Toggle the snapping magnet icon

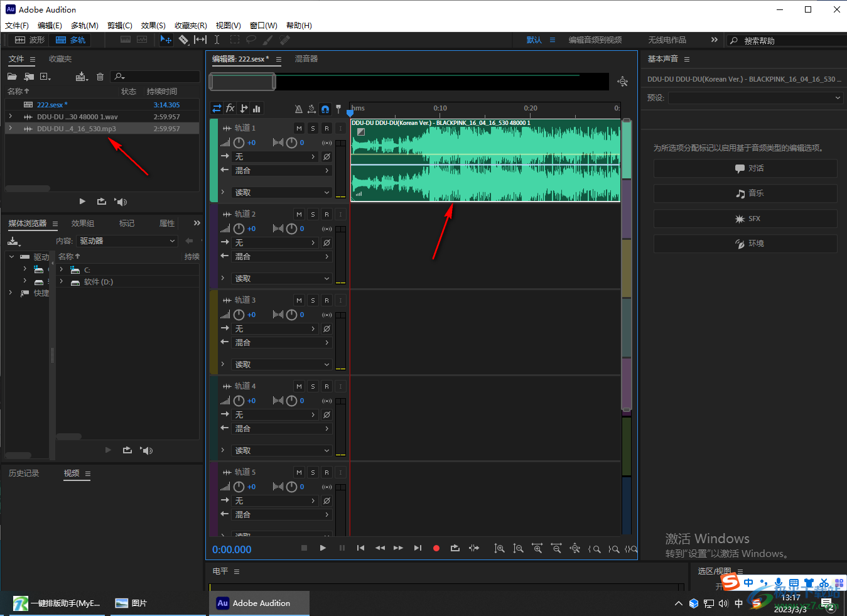(325, 109)
